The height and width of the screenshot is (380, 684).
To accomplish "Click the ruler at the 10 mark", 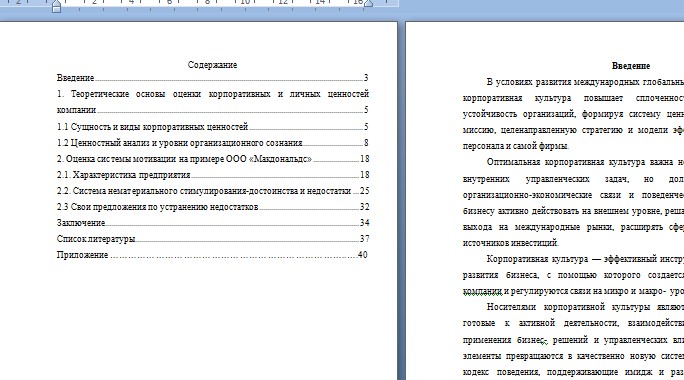I will [x=245, y=2].
